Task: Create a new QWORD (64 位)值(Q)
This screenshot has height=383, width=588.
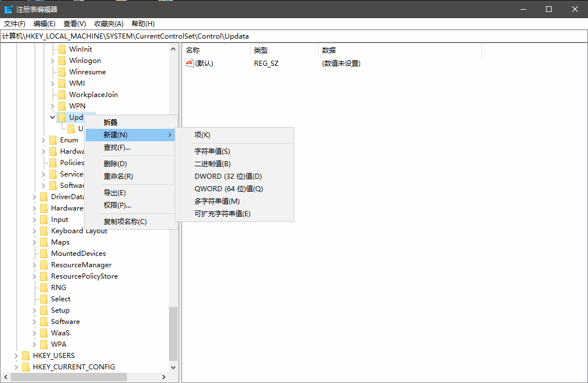Action: (234, 189)
